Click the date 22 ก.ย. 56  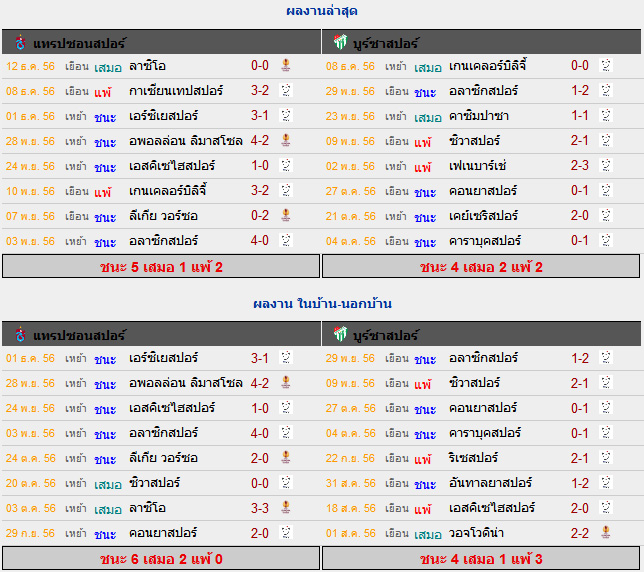tap(350, 458)
